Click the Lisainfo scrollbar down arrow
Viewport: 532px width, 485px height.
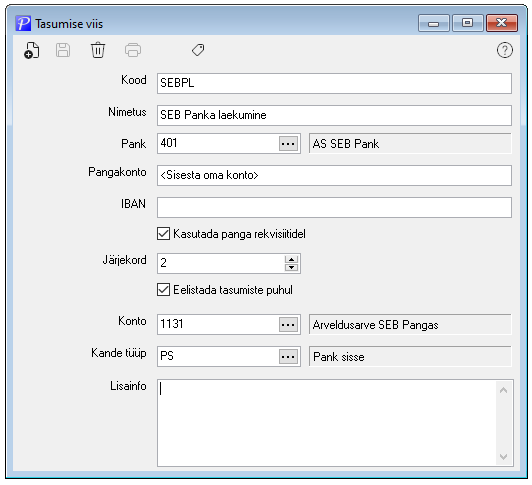(x=504, y=457)
